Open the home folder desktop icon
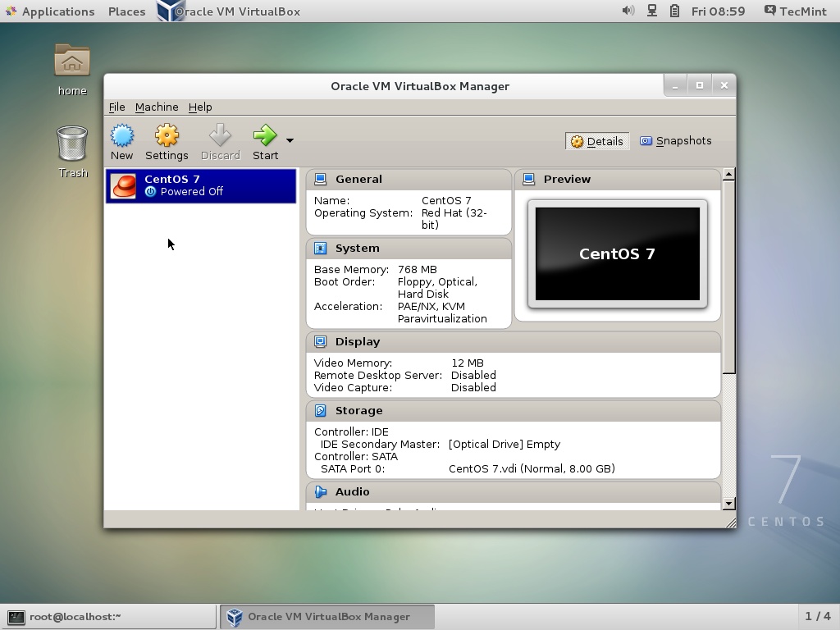840x630 pixels. click(72, 62)
